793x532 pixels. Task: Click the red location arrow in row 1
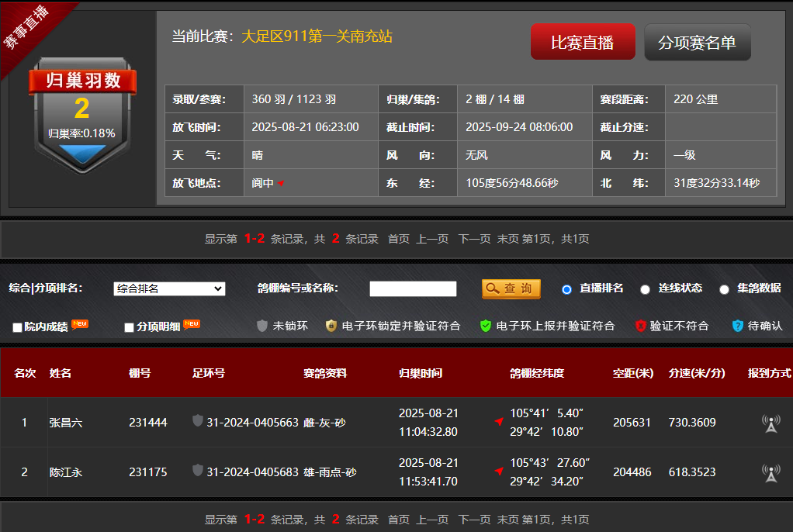click(x=499, y=422)
